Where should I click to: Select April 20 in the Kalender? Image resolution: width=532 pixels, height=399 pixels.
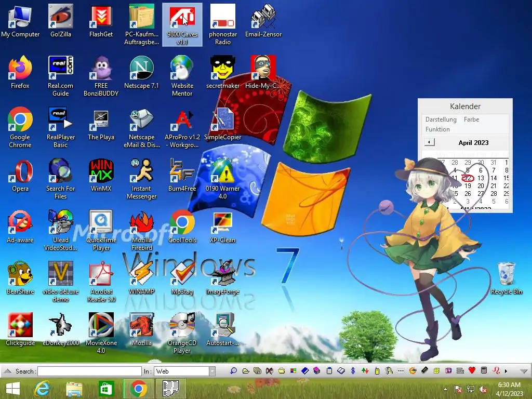point(481,185)
